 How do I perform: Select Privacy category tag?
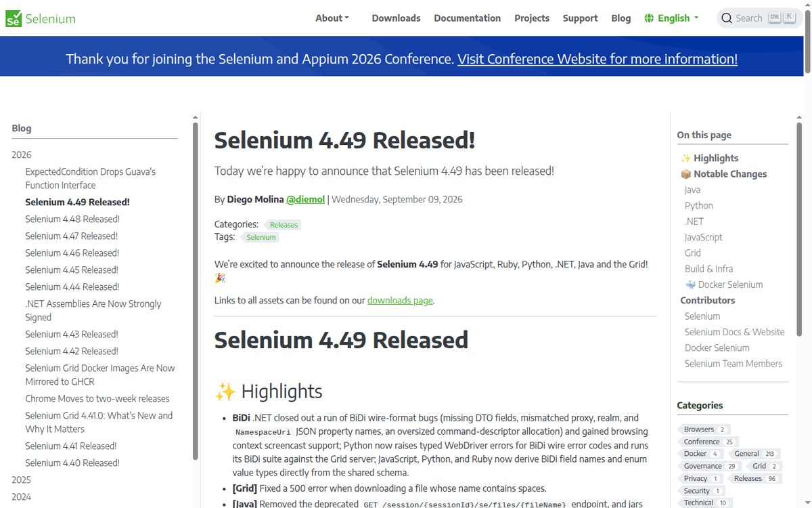700,478
